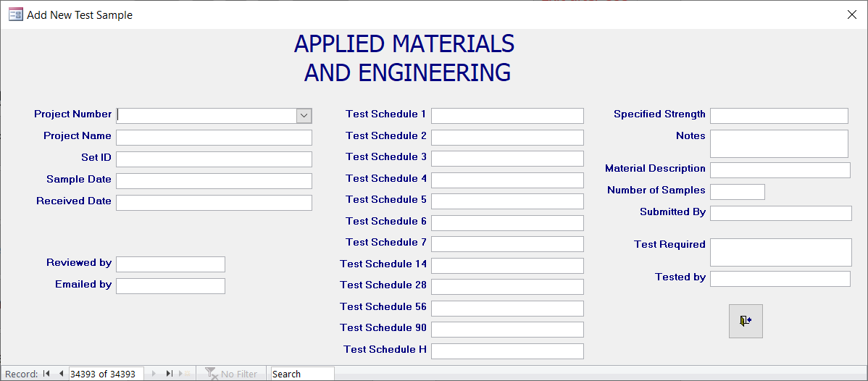Click the new blank record icon
Viewport: 868px width, 381px height.
(184, 374)
